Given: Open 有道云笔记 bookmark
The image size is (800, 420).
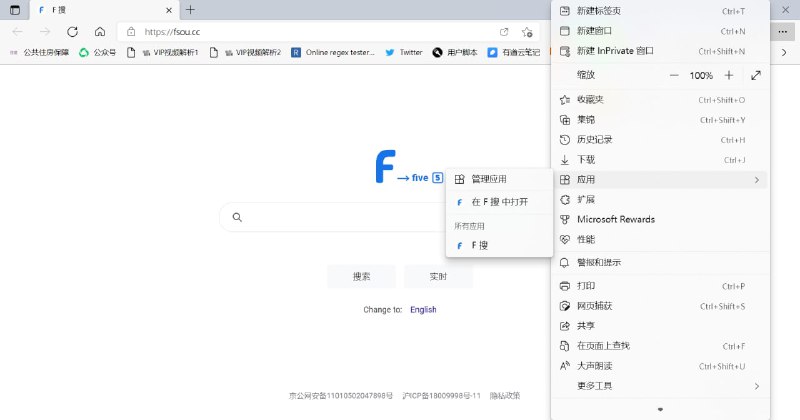Looking at the screenshot, I should coord(514,52).
